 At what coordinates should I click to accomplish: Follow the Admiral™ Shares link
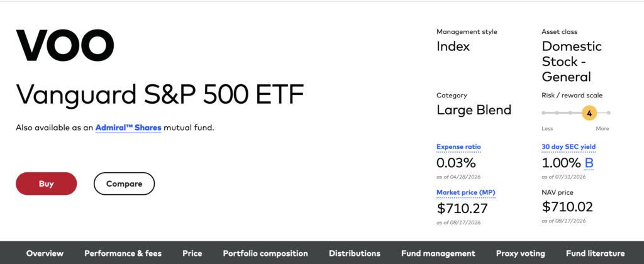128,128
